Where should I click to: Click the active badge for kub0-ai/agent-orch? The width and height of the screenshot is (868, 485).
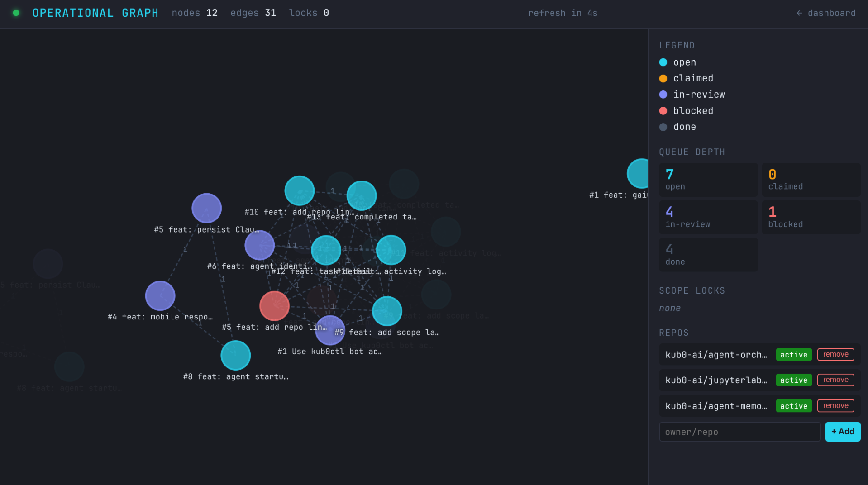click(793, 355)
